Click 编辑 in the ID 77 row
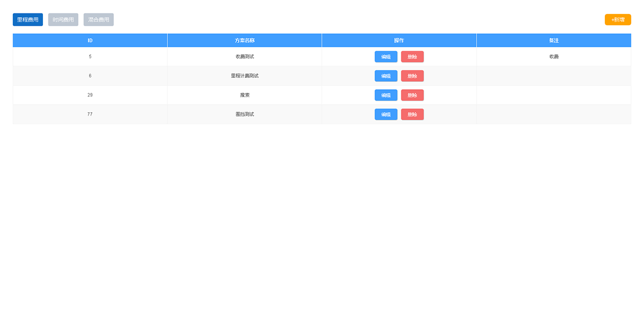 click(x=386, y=114)
